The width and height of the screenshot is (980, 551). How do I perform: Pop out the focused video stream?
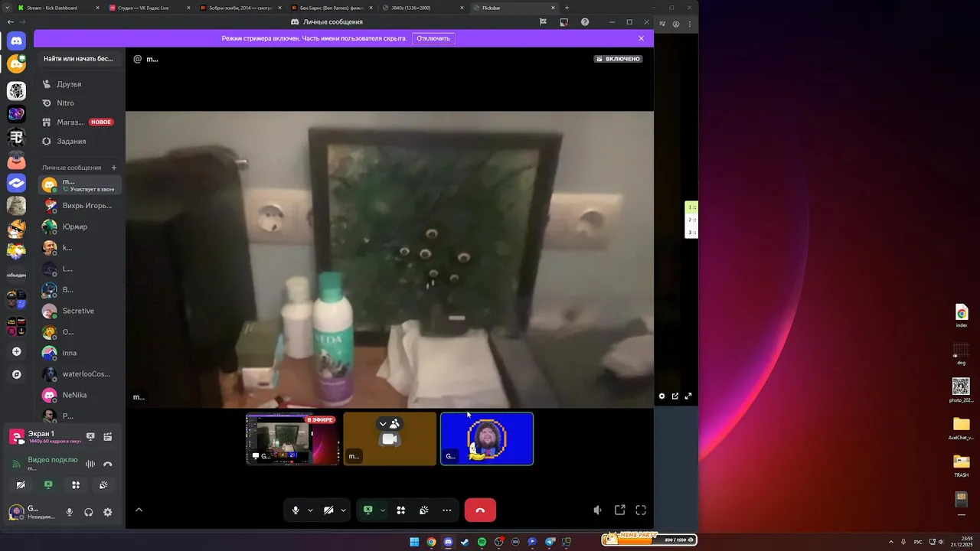coord(675,396)
